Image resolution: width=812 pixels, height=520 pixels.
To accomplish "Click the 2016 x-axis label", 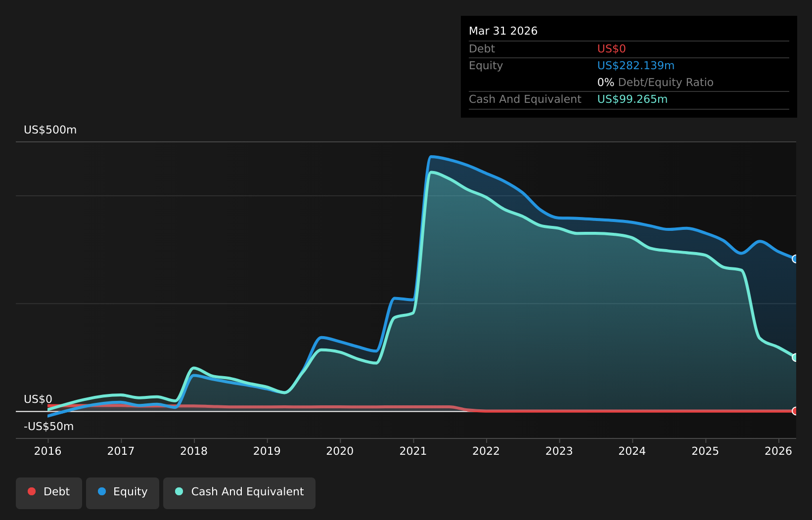I will tap(47, 451).
